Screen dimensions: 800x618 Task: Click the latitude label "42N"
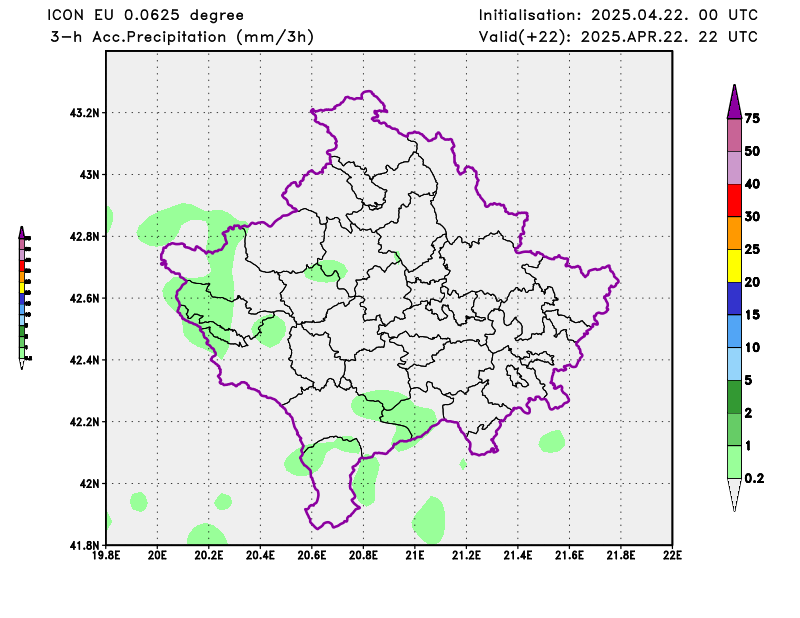(x=89, y=484)
